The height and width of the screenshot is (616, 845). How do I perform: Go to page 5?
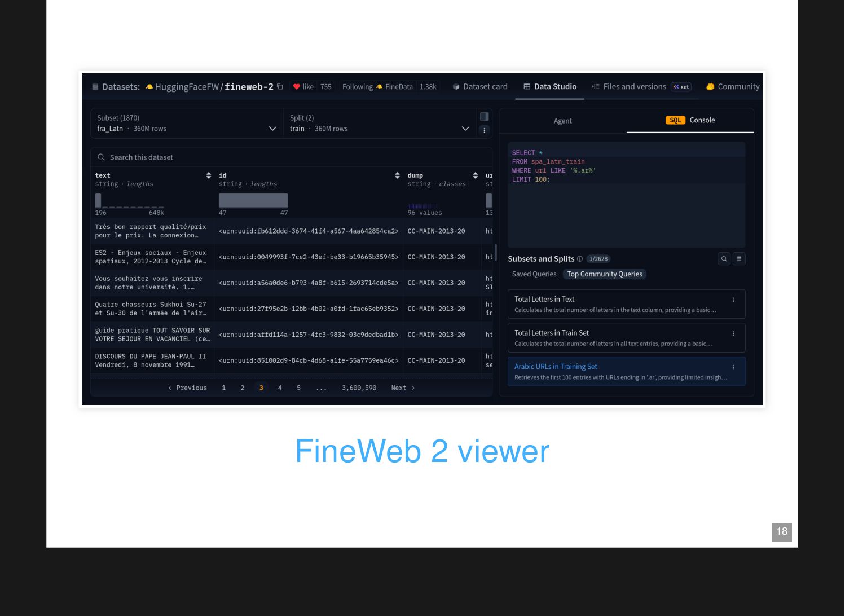coord(298,388)
